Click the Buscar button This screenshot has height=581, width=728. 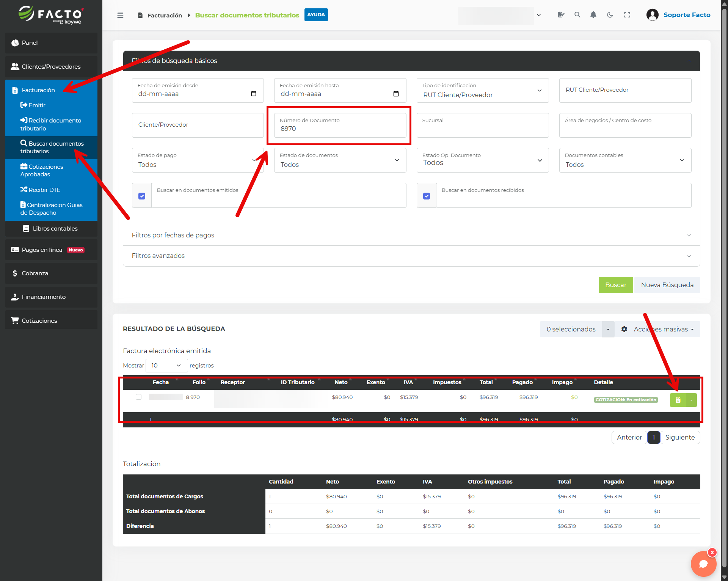616,285
